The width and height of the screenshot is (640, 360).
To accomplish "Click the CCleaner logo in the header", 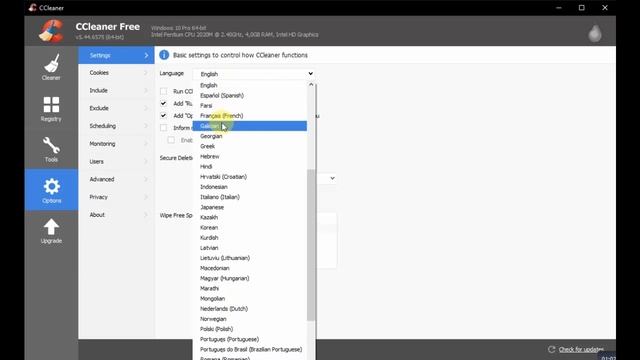I will click(x=51, y=31).
